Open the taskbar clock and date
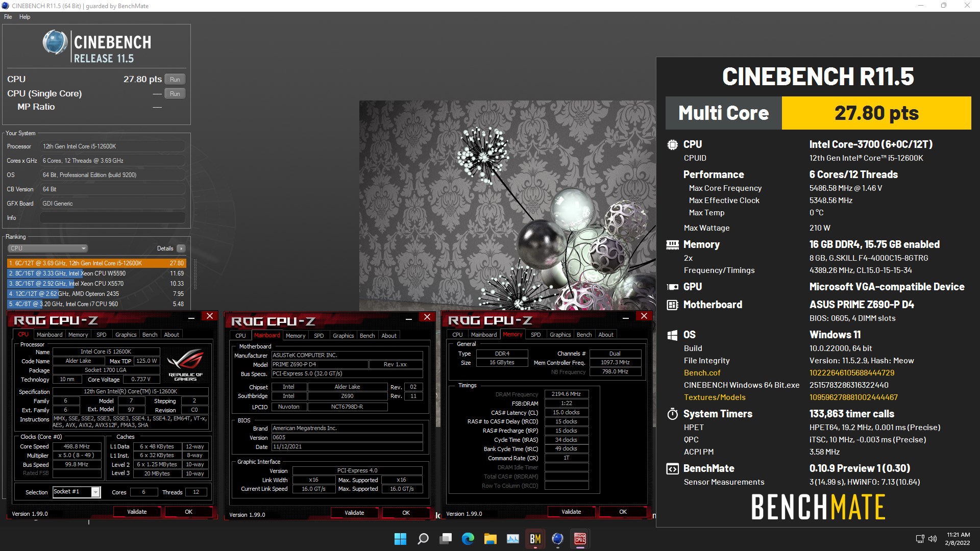Image resolution: width=980 pixels, height=551 pixels. pyautogui.click(x=958, y=539)
